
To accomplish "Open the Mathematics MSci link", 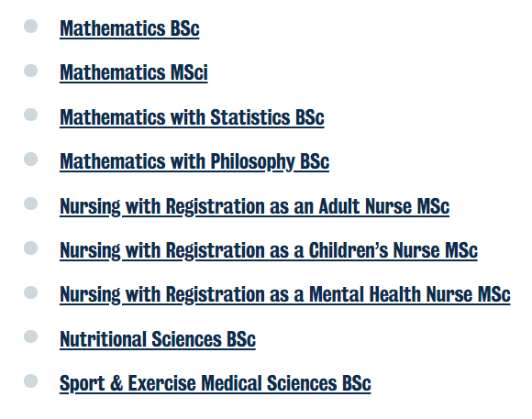I will tap(133, 72).
